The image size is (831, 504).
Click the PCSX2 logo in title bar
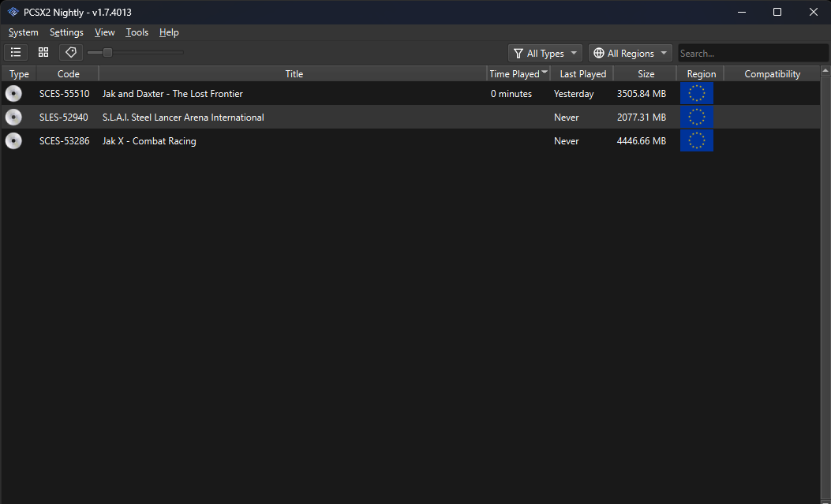coord(13,12)
